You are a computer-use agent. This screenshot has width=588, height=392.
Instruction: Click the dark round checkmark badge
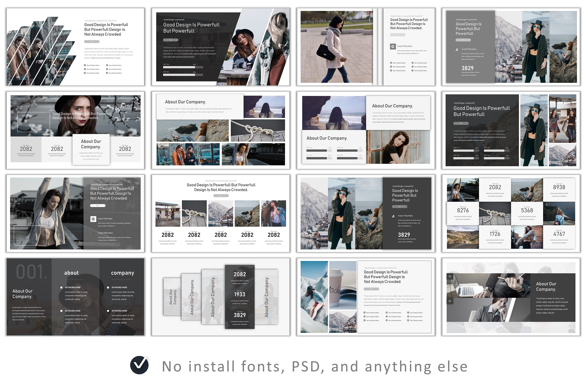(x=139, y=365)
